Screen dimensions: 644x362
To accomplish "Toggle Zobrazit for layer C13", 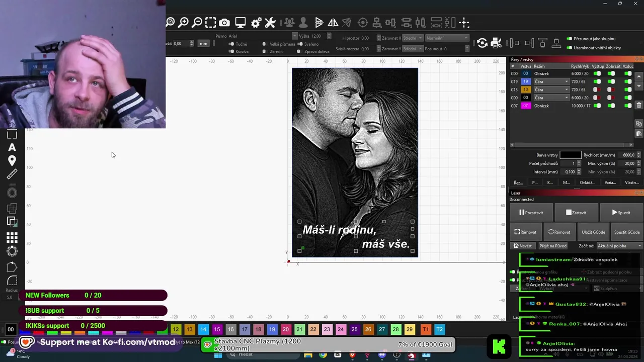I will (x=611, y=89).
